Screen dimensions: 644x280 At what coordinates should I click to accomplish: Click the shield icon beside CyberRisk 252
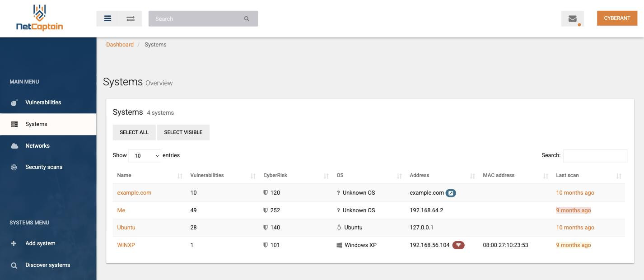pyautogui.click(x=266, y=210)
